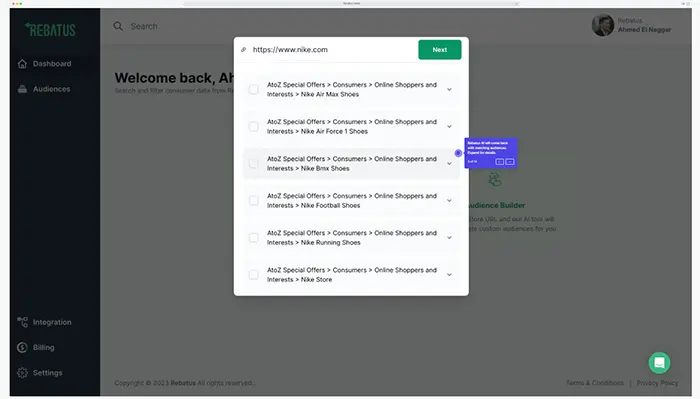
Task: Click the Nike Running Shoes audience text
Action: click(352, 237)
